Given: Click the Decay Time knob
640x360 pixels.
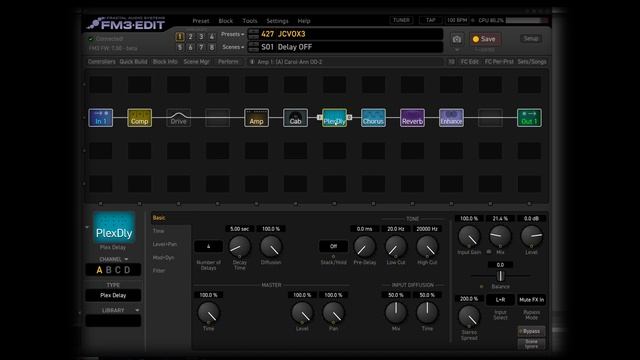Looking at the screenshot, I should coord(240,246).
